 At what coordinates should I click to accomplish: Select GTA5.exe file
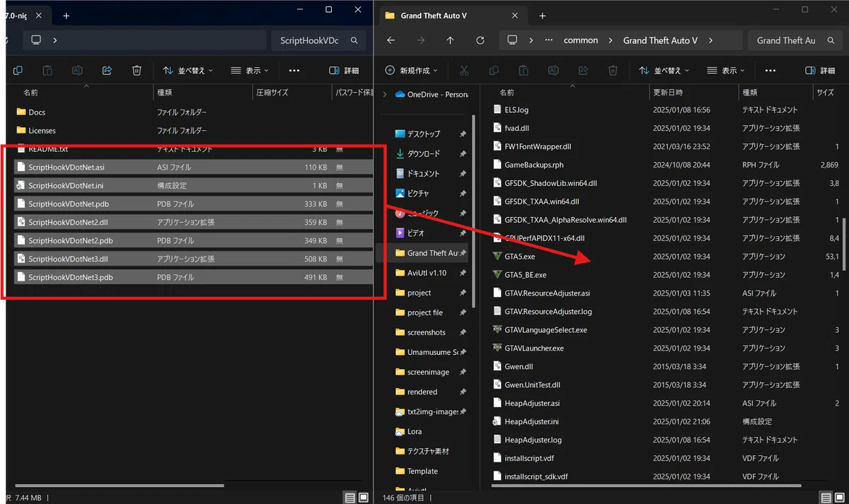[519, 257]
